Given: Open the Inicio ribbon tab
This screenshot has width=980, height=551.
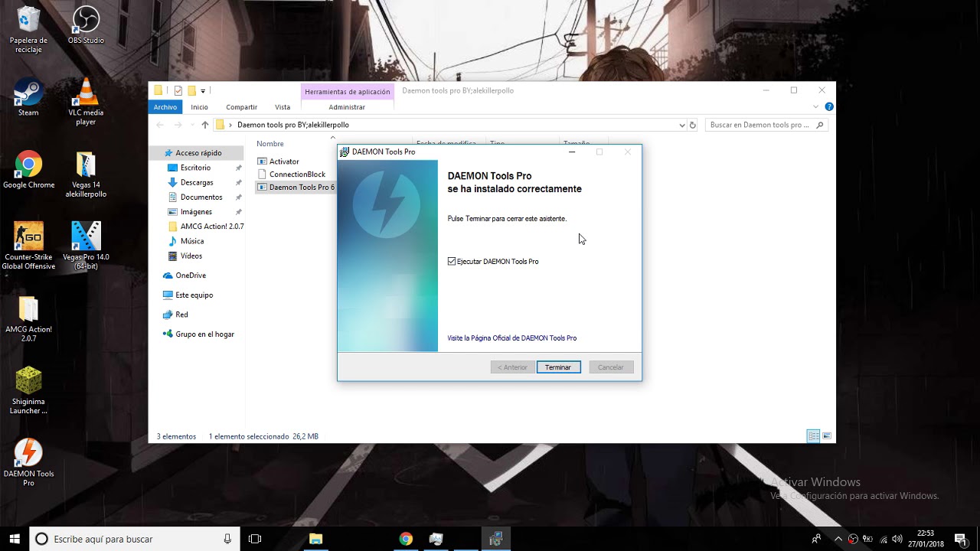Looking at the screenshot, I should click(x=199, y=107).
